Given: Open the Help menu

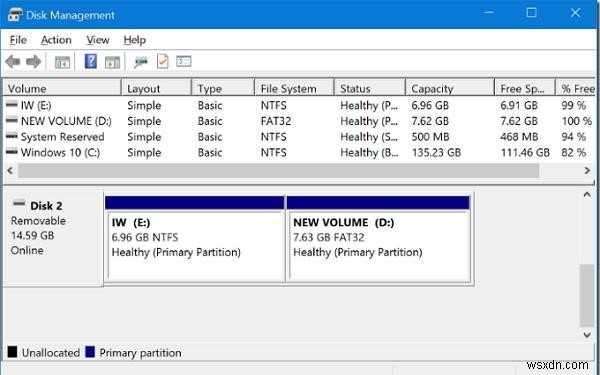Looking at the screenshot, I should (135, 40).
